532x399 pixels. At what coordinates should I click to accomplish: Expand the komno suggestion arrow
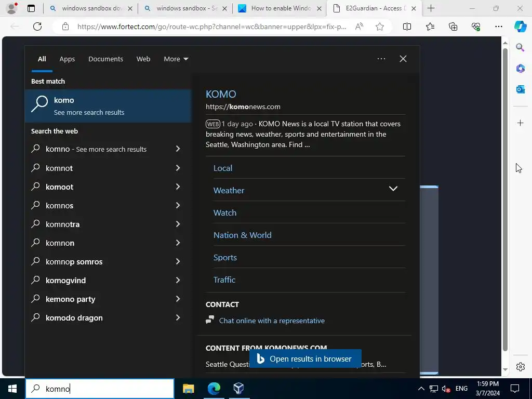tap(178, 149)
